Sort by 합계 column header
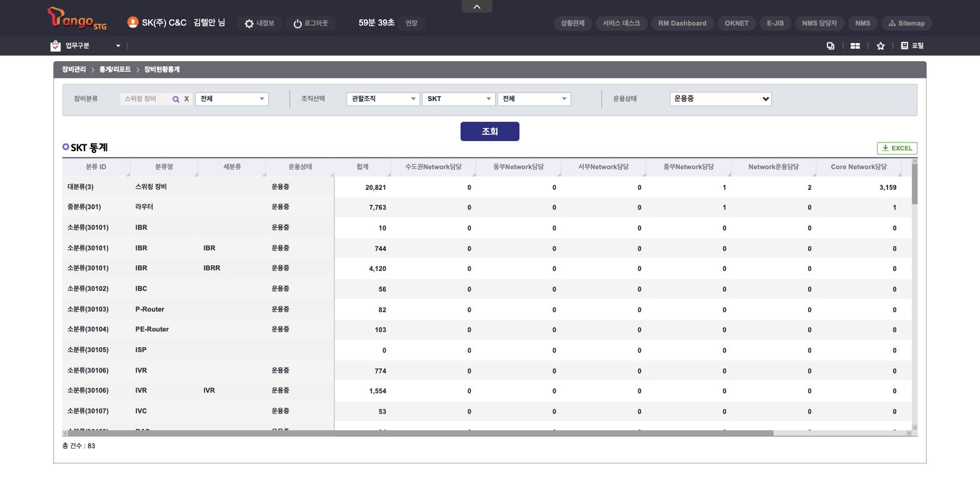The width and height of the screenshot is (980, 482). coord(362,167)
